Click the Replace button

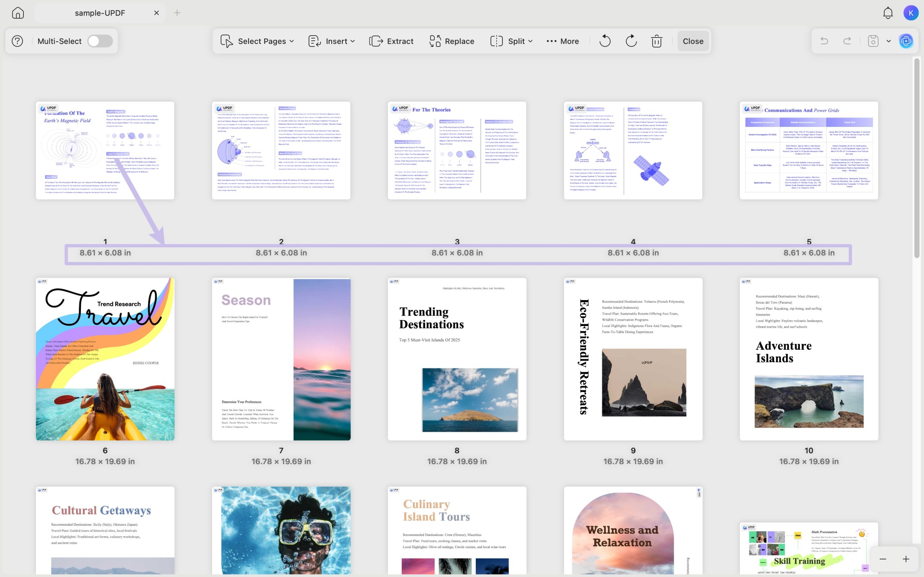(452, 41)
